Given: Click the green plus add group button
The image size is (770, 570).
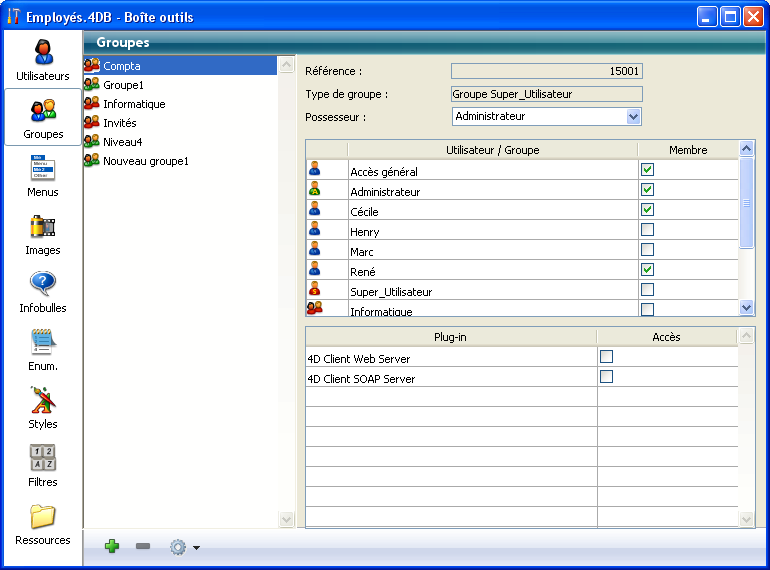Looking at the screenshot, I should pos(112,547).
